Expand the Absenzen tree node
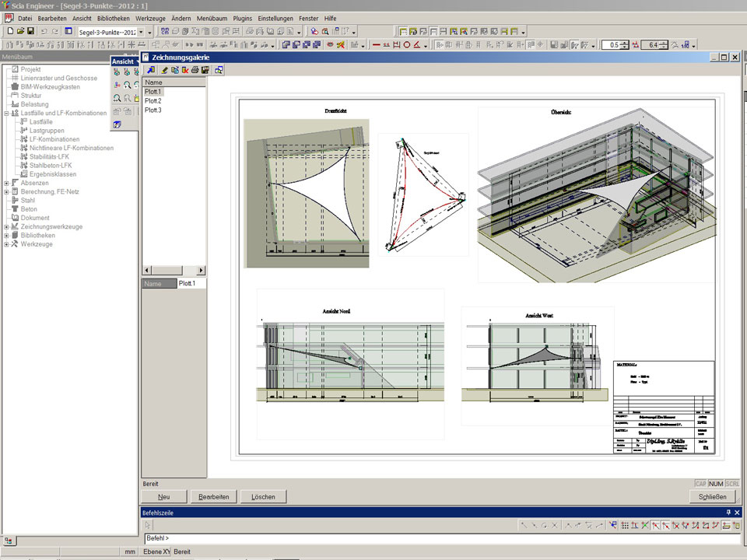The width and height of the screenshot is (747, 560). pyautogui.click(x=6, y=183)
